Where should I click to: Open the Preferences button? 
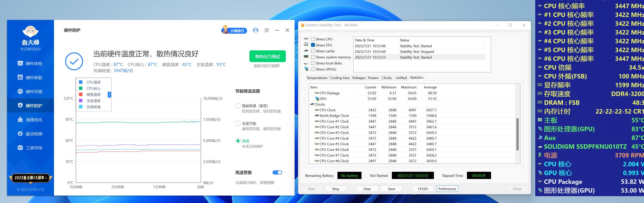click(447, 189)
